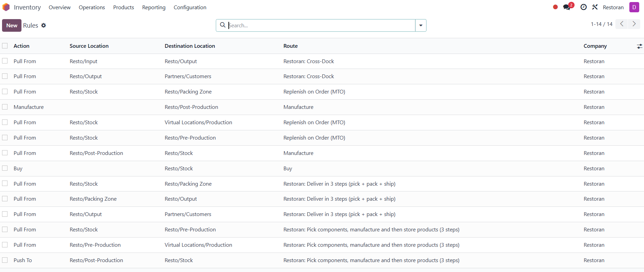Sort by Route column header
The image size is (644, 272).
[x=290, y=46]
